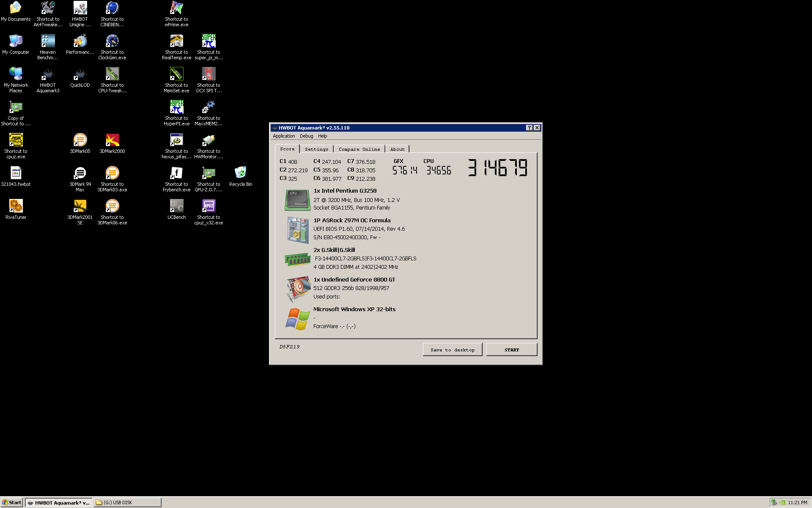Image resolution: width=812 pixels, height=508 pixels.
Task: Select Heaven Benchmark desktop icon
Action: (x=48, y=47)
